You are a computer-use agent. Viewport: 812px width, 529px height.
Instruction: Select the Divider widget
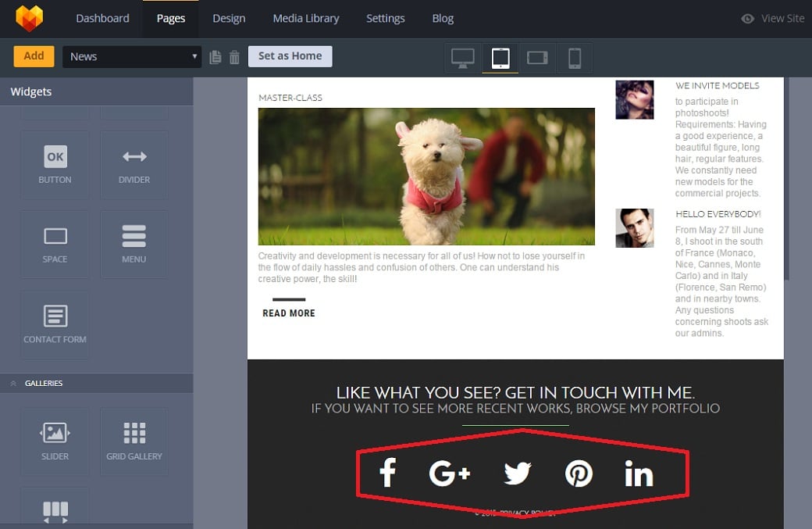coord(134,165)
